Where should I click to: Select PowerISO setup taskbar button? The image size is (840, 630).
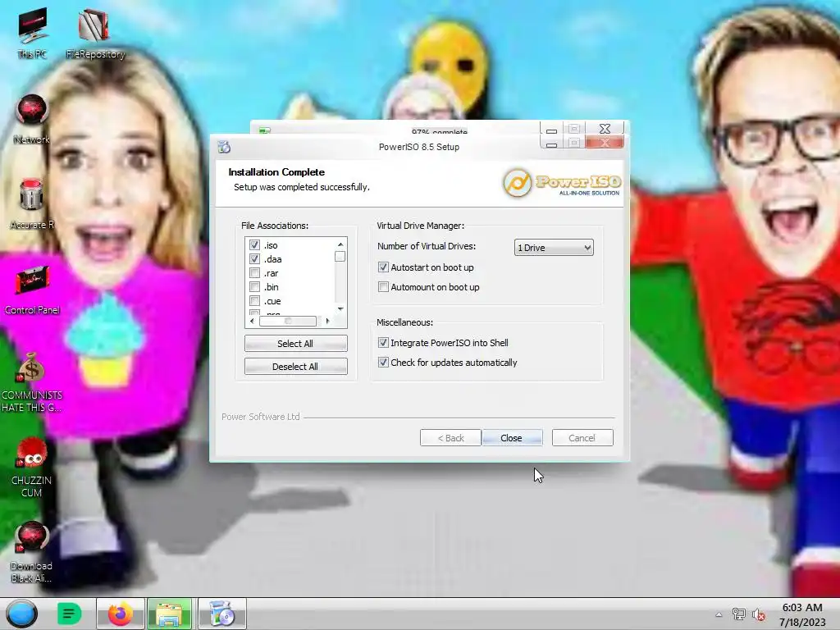point(221,614)
